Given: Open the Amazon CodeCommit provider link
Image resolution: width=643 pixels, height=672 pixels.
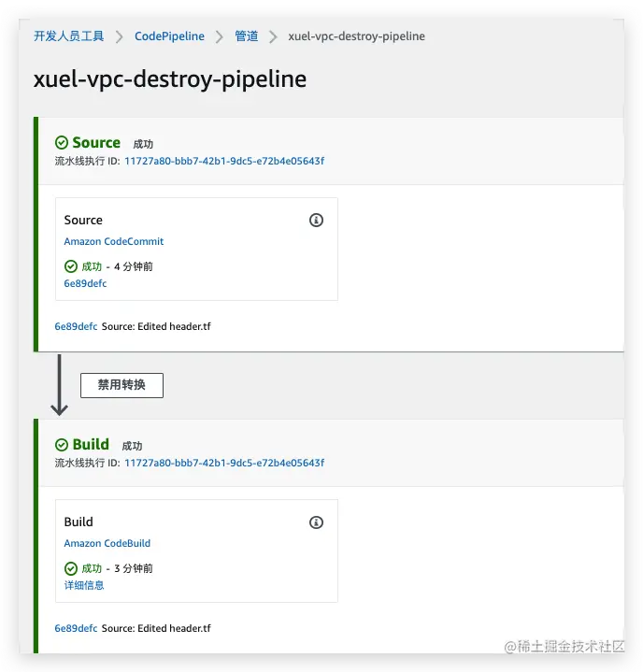Looking at the screenshot, I should point(114,241).
